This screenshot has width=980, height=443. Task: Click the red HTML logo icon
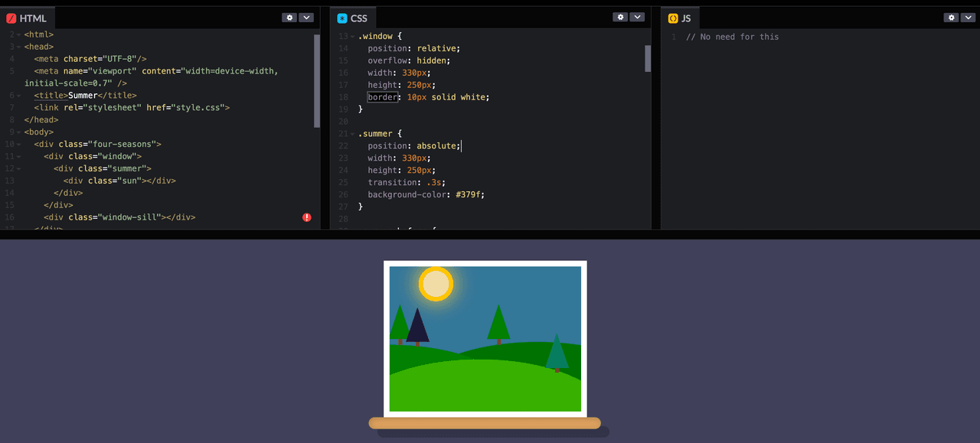[11, 18]
